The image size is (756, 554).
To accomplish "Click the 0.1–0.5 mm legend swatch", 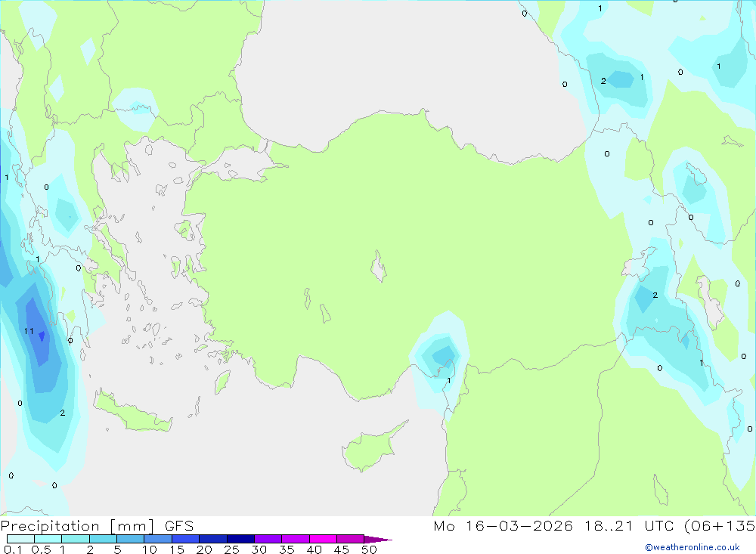I will [20, 539].
